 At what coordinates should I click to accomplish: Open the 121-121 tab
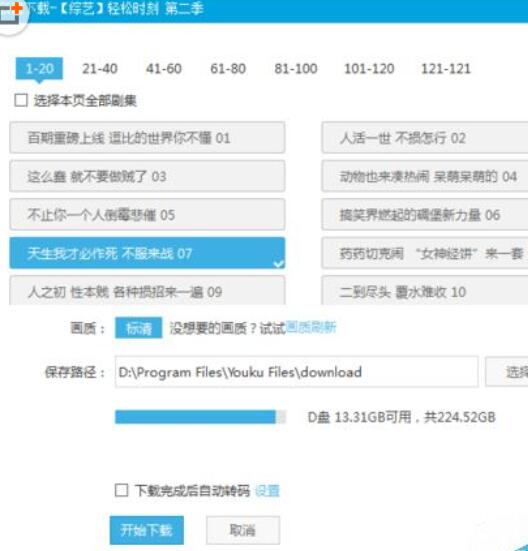(446, 69)
